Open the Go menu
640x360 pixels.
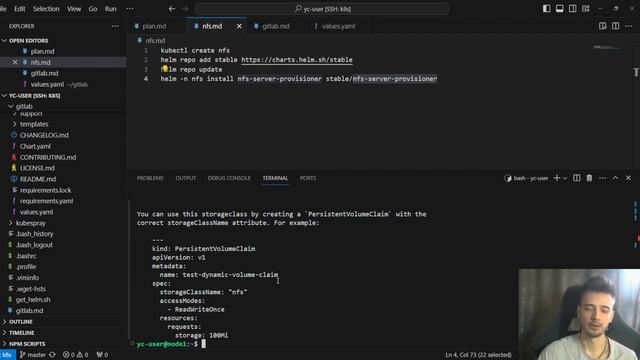[x=93, y=9]
